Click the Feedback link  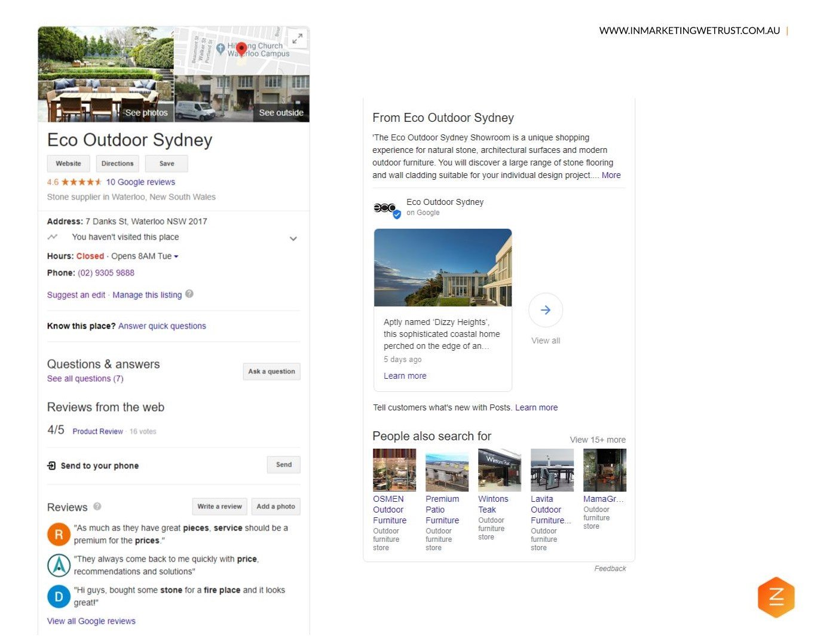[x=610, y=569]
